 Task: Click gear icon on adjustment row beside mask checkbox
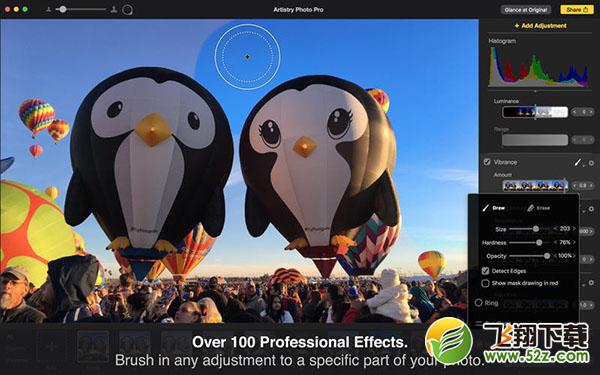(591, 283)
